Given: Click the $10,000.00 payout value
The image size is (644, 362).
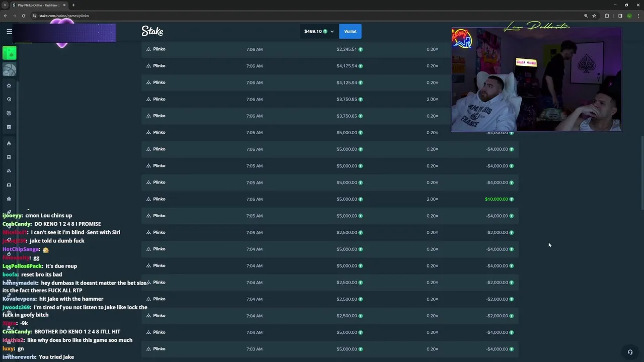Looking at the screenshot, I should point(496,199).
